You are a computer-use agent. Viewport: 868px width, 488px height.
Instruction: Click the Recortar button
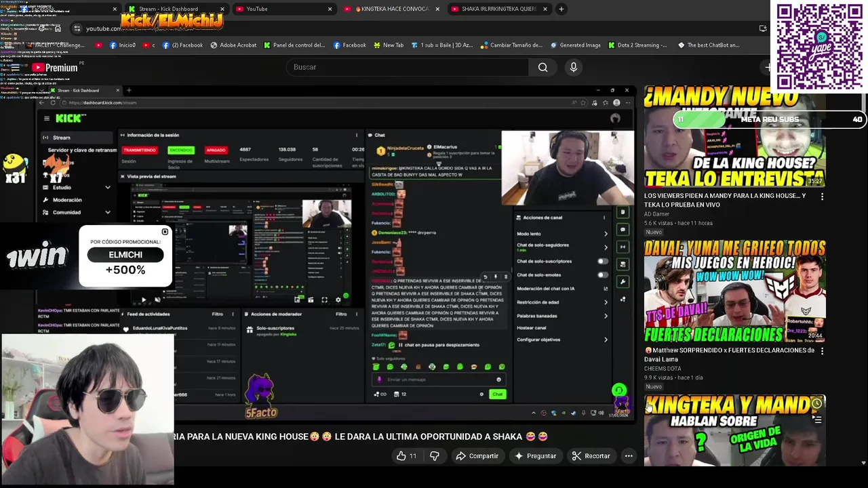(x=591, y=456)
